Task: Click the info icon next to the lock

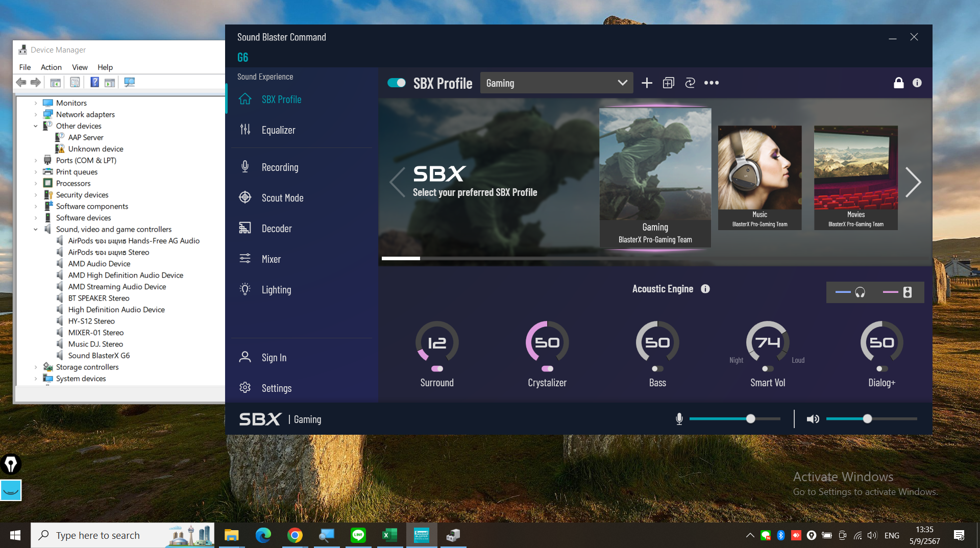Action: 917,83
